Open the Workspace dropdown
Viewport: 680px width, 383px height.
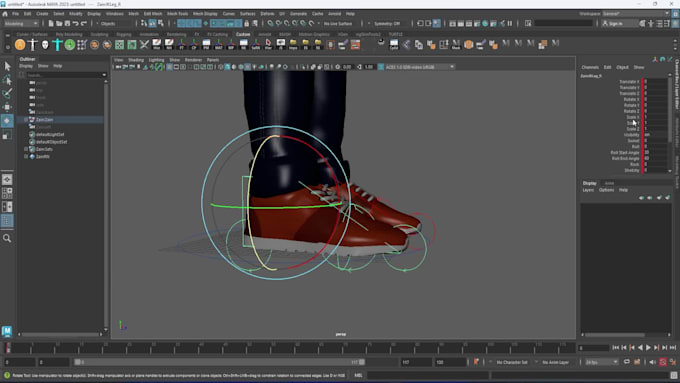635,14
